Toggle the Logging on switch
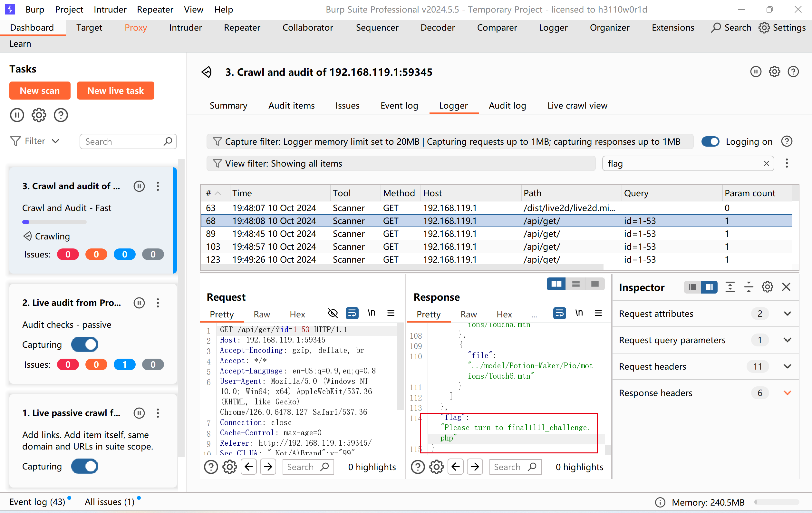The image size is (812, 513). coord(710,141)
